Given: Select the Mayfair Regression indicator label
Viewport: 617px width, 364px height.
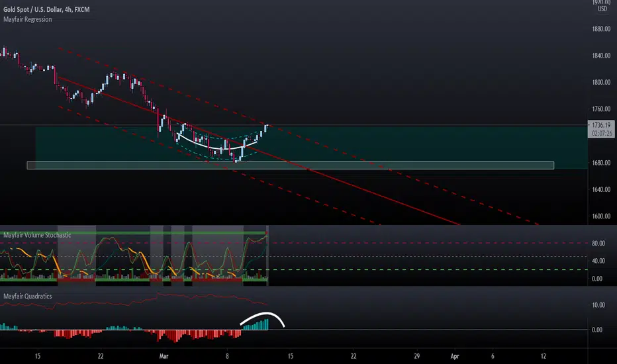Looking at the screenshot, I should pos(28,19).
